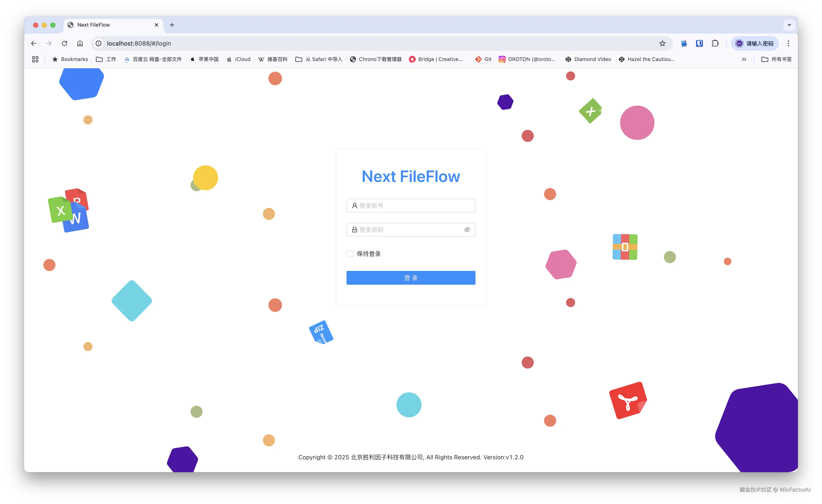822x504 pixels.
Task: Open the browser home page
Action: [80, 43]
